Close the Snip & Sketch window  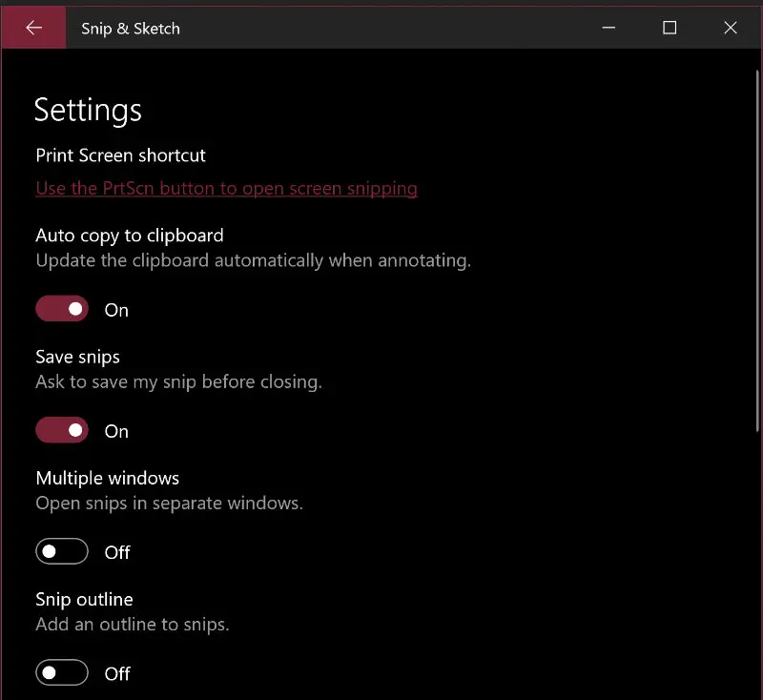coord(731,28)
